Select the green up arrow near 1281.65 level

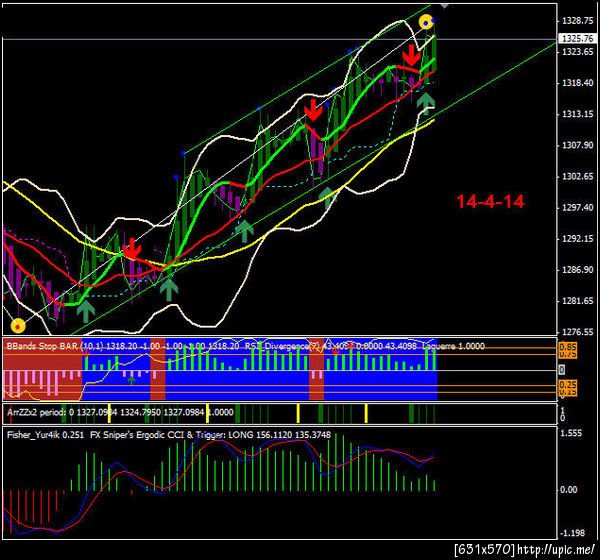(x=86, y=310)
